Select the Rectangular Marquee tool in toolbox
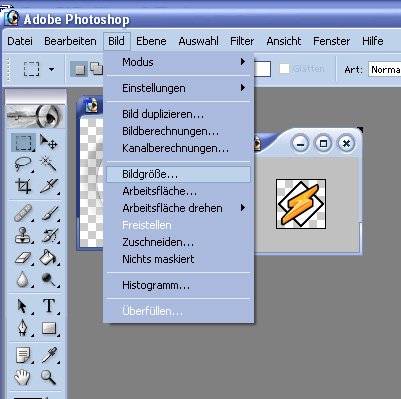 [23, 142]
